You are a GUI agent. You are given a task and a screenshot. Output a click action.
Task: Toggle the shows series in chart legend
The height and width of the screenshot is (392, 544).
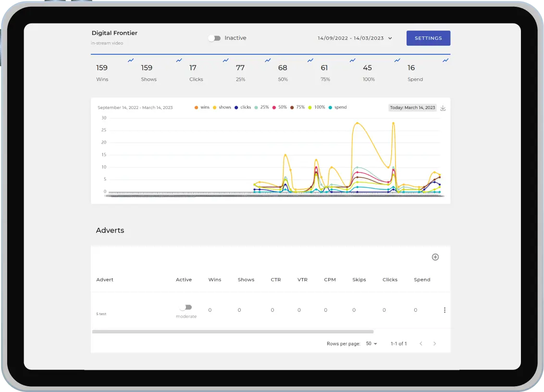click(x=222, y=108)
